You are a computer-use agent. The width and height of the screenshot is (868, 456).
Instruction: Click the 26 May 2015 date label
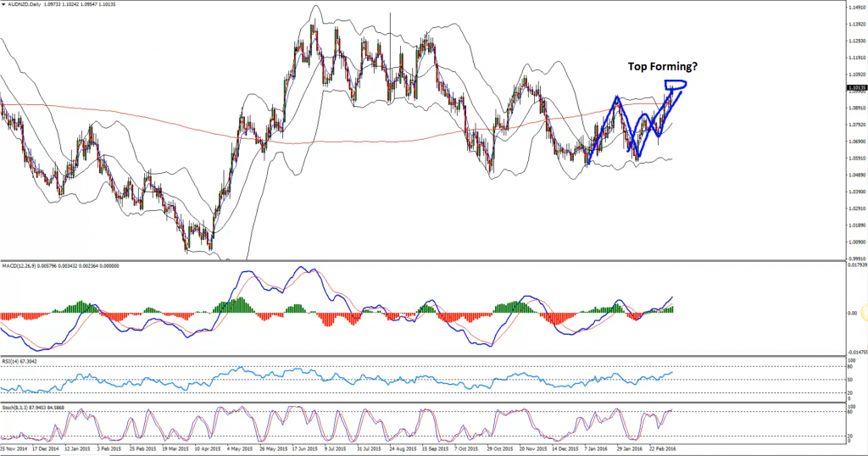(273, 449)
